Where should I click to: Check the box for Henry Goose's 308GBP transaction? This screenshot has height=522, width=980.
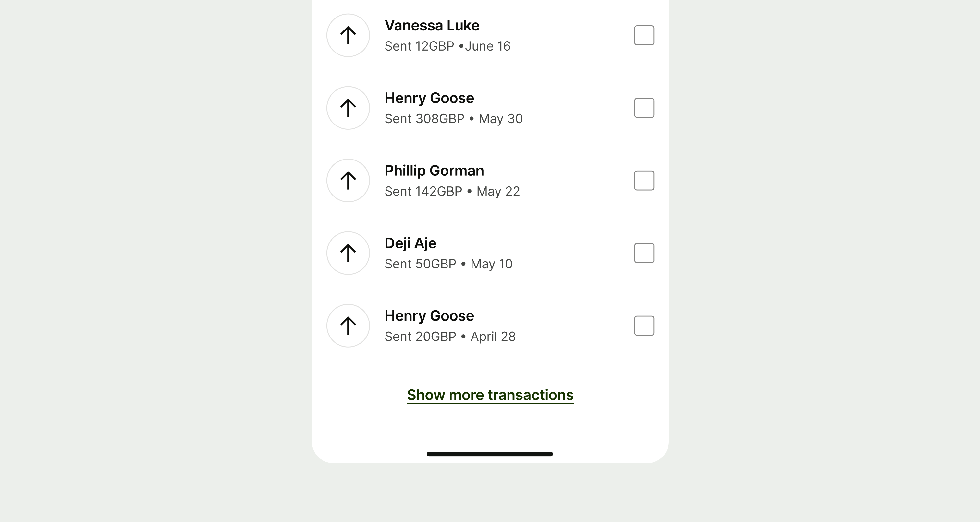tap(644, 108)
